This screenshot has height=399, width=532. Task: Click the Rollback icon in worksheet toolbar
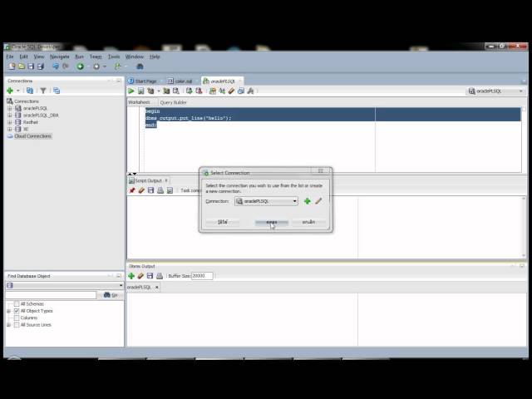click(199, 91)
